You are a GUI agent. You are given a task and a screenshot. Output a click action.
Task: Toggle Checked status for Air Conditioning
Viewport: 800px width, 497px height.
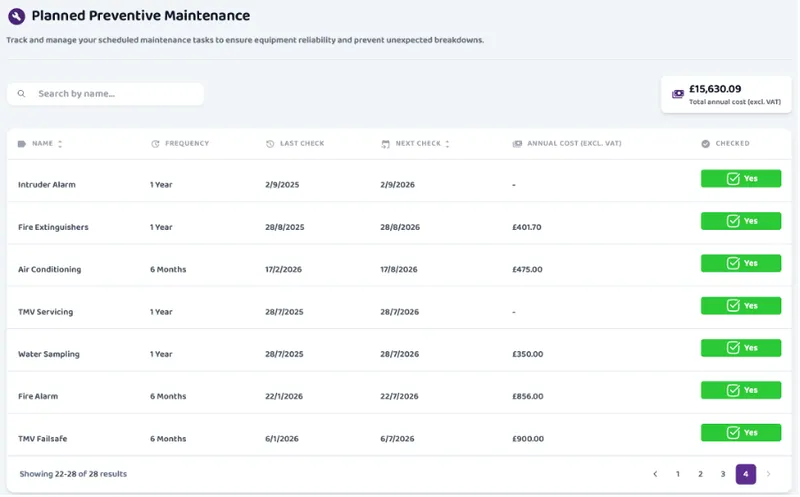741,263
